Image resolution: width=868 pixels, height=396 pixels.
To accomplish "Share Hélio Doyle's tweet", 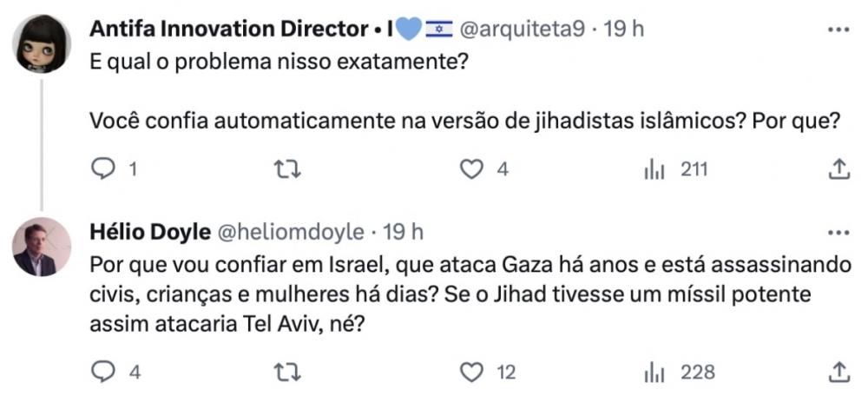I will 838,373.
